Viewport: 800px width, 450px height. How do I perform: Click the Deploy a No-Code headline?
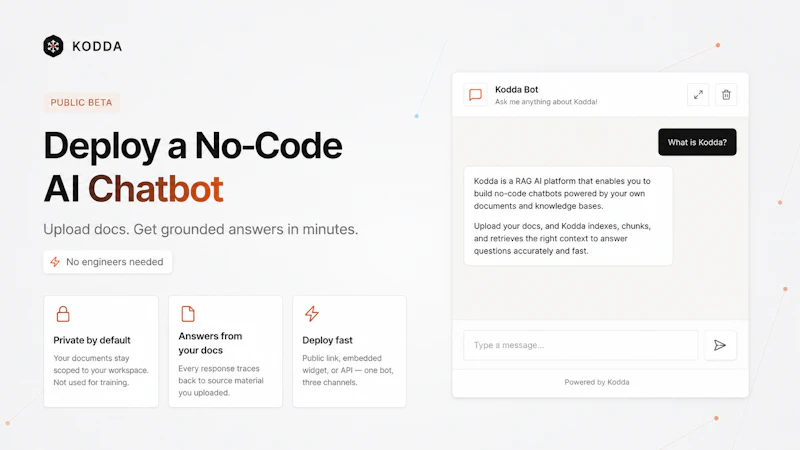(x=193, y=146)
